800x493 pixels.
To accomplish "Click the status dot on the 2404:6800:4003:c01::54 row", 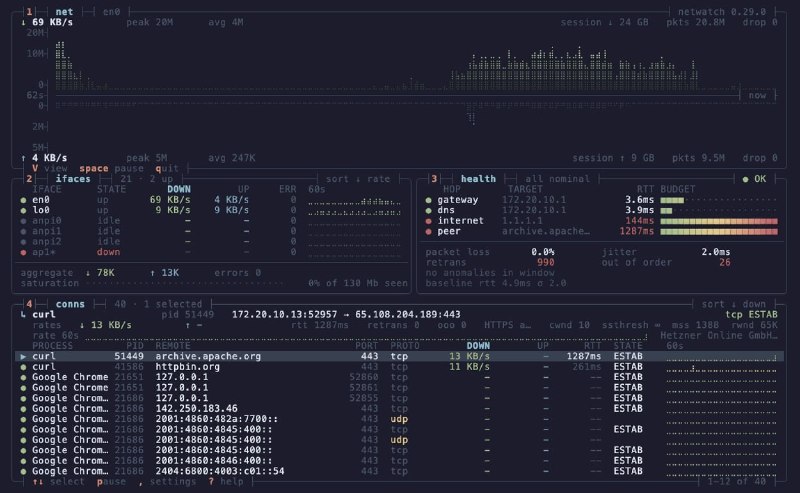I will (x=23, y=471).
